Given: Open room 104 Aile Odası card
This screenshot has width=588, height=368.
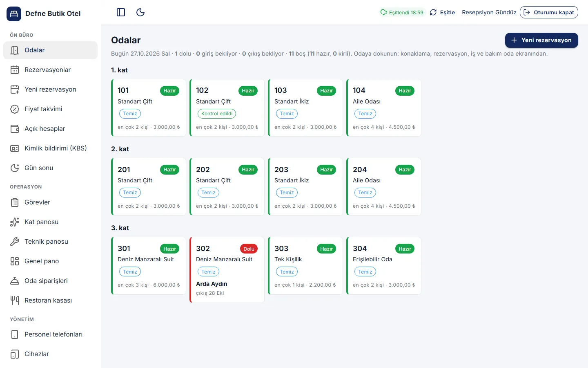Looking at the screenshot, I should click(x=384, y=108).
